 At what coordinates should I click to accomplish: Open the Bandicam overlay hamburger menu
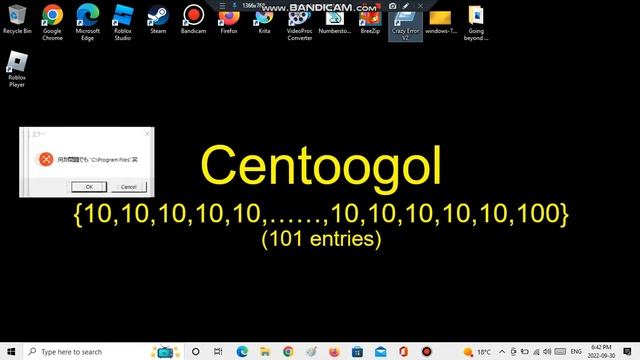coord(222,6)
